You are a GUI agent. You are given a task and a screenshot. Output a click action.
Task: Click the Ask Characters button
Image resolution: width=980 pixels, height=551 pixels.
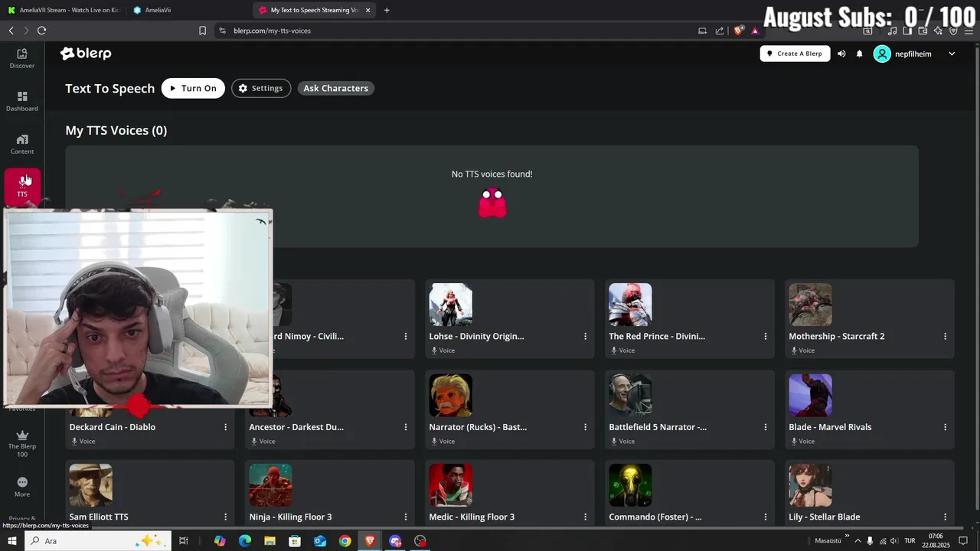coord(335,88)
